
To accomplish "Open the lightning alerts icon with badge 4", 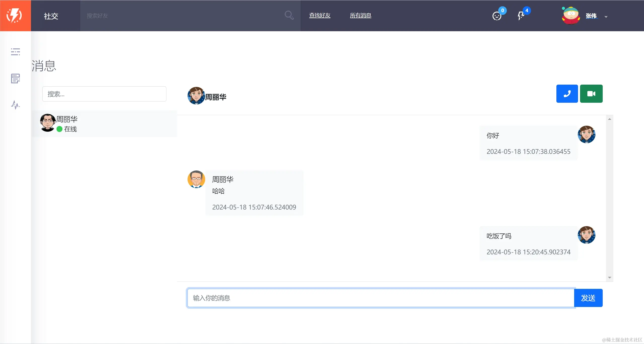I will click(x=521, y=16).
